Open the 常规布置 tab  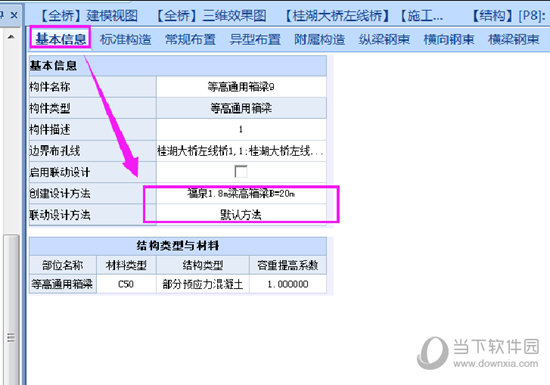click(190, 39)
